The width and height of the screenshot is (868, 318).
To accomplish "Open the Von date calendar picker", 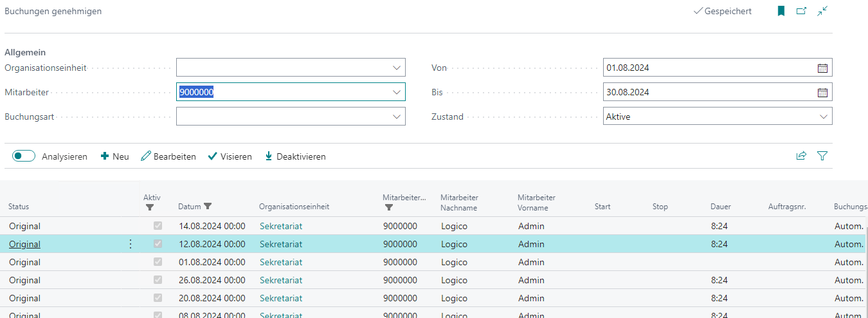I will [822, 68].
